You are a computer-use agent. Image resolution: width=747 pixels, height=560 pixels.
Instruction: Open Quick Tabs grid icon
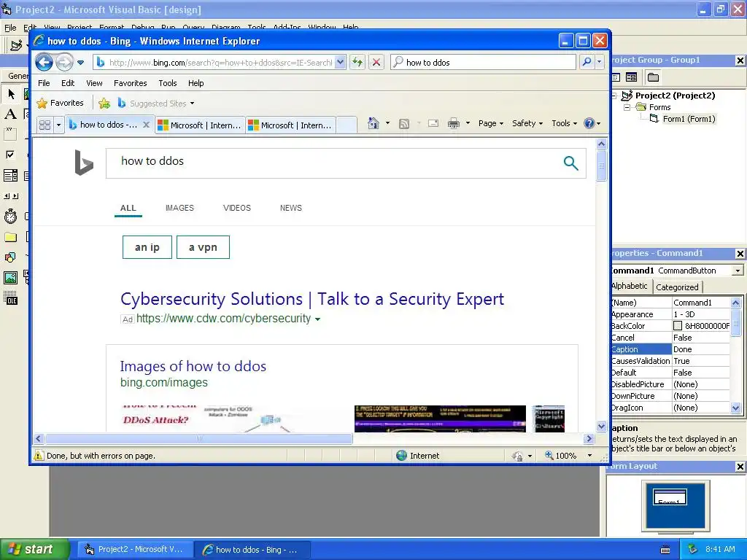click(x=44, y=125)
